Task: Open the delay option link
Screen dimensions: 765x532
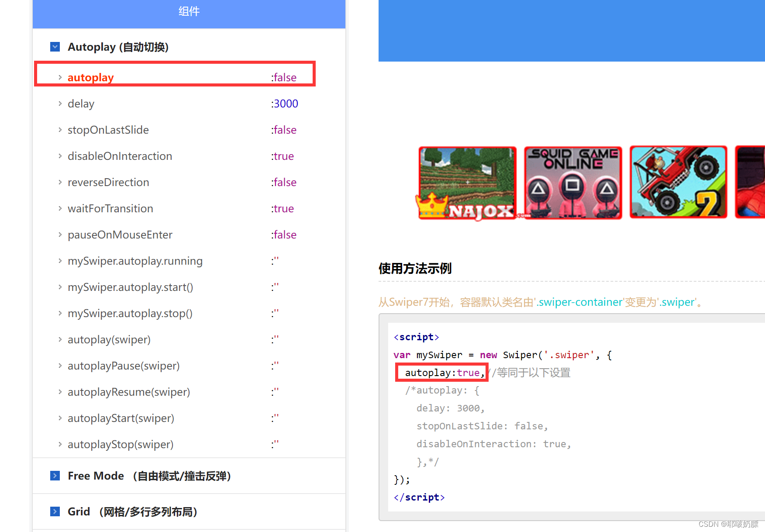Action: 81,104
